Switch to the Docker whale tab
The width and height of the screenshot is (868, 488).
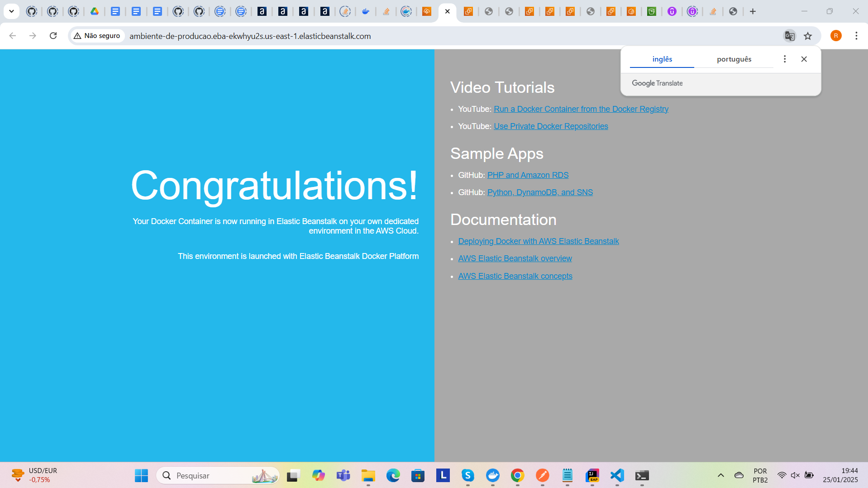[x=366, y=11]
